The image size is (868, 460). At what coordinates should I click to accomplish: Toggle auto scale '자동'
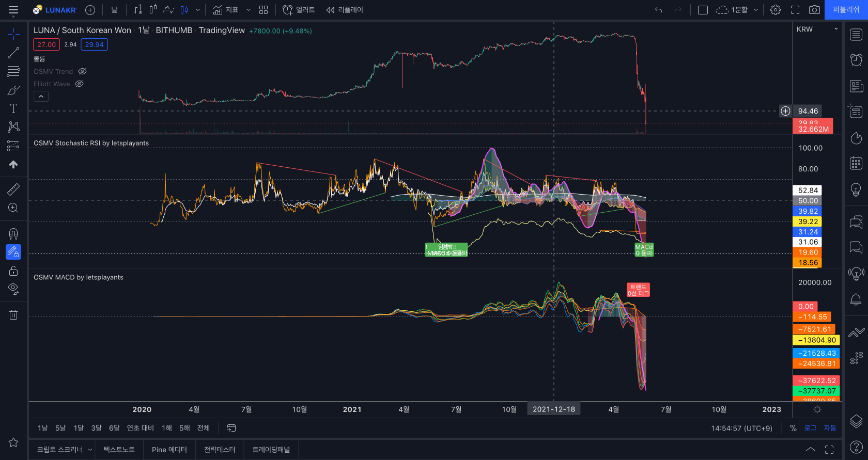pos(830,428)
